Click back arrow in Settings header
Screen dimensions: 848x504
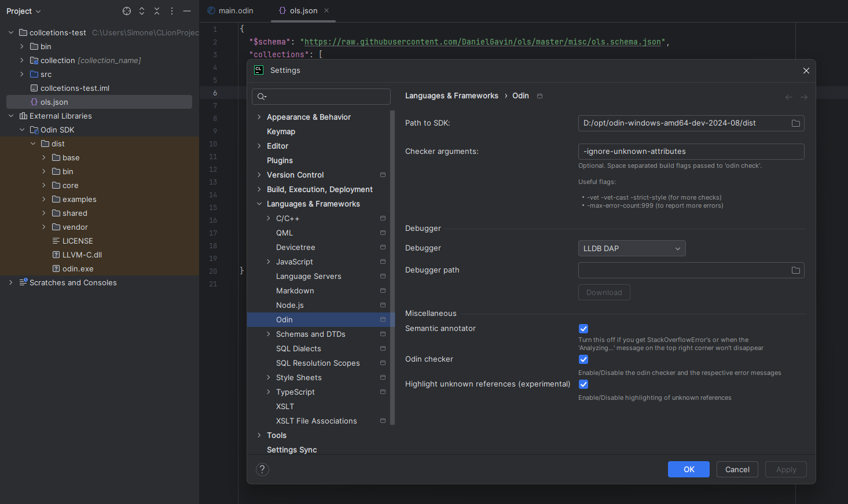point(788,97)
